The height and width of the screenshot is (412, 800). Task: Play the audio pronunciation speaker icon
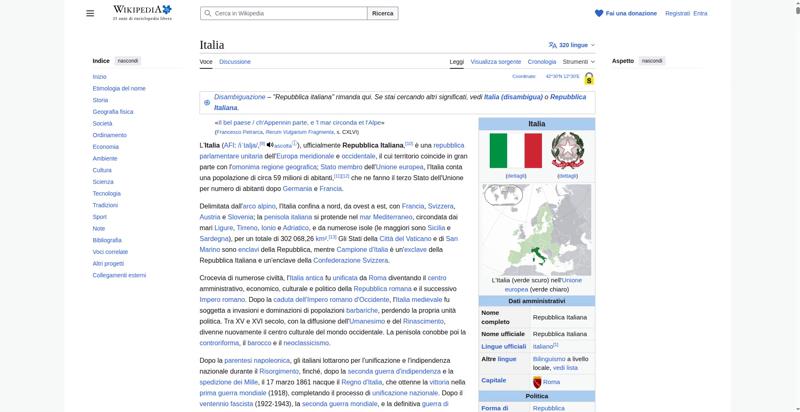(x=269, y=145)
